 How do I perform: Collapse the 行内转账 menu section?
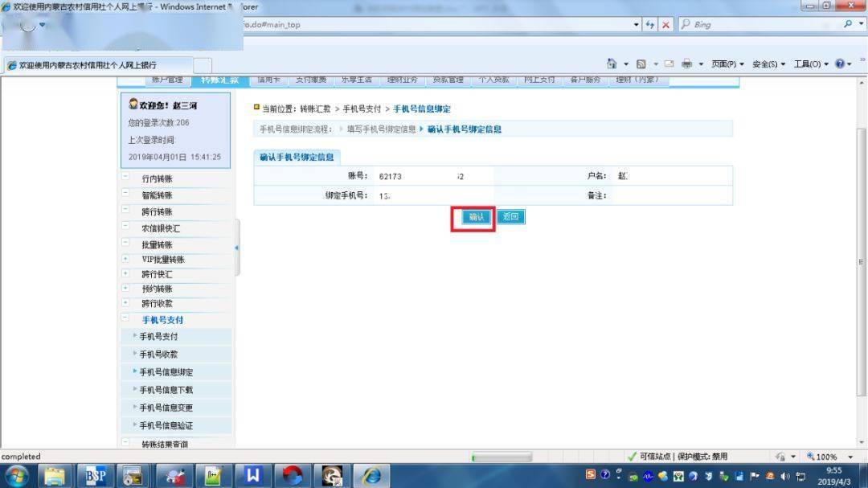point(125,178)
